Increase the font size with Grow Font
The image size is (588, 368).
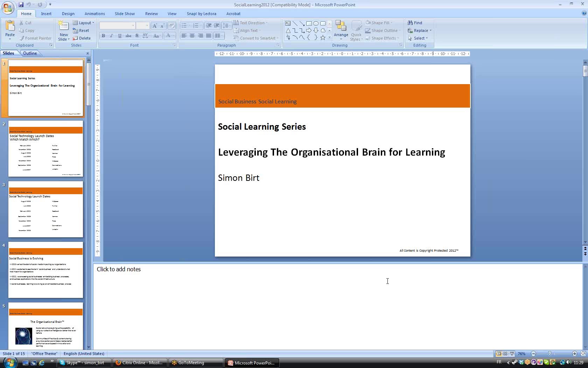click(x=155, y=26)
